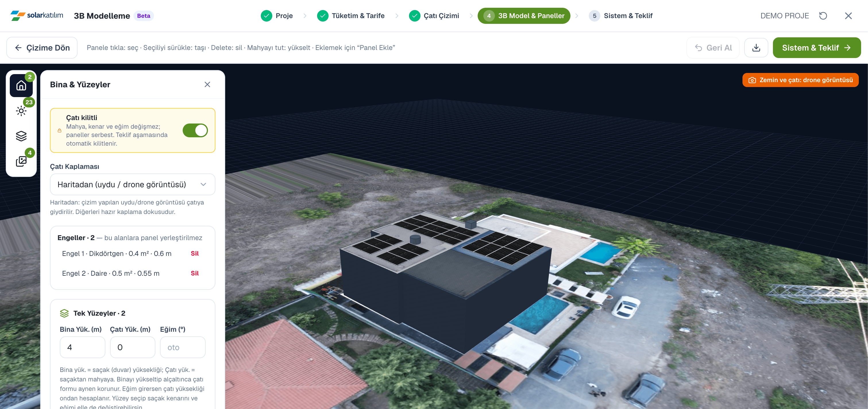
Task: Click the step 5 number badge
Action: click(x=594, y=16)
